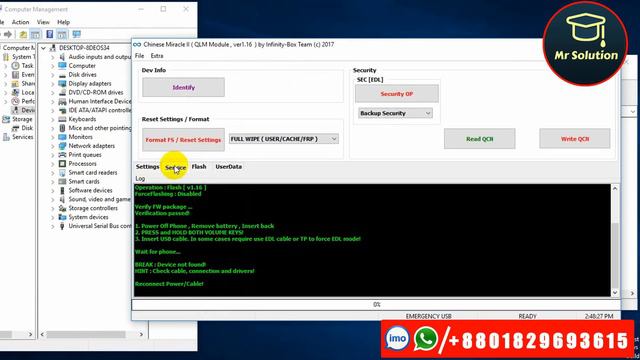This screenshot has width=640, height=360.
Task: Switch to the Service tab
Action: coord(176,167)
